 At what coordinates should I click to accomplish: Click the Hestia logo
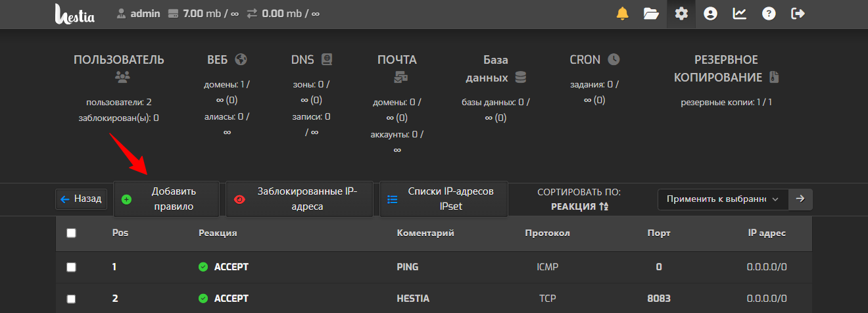tap(74, 13)
